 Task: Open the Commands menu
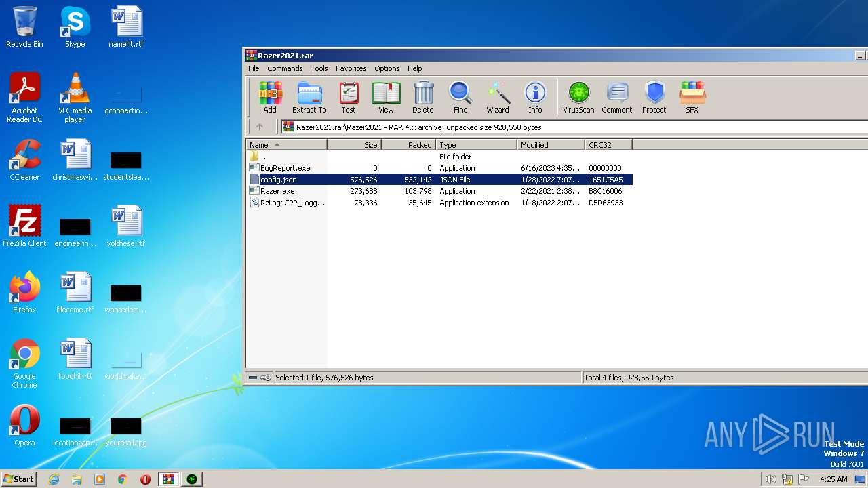tap(285, 68)
